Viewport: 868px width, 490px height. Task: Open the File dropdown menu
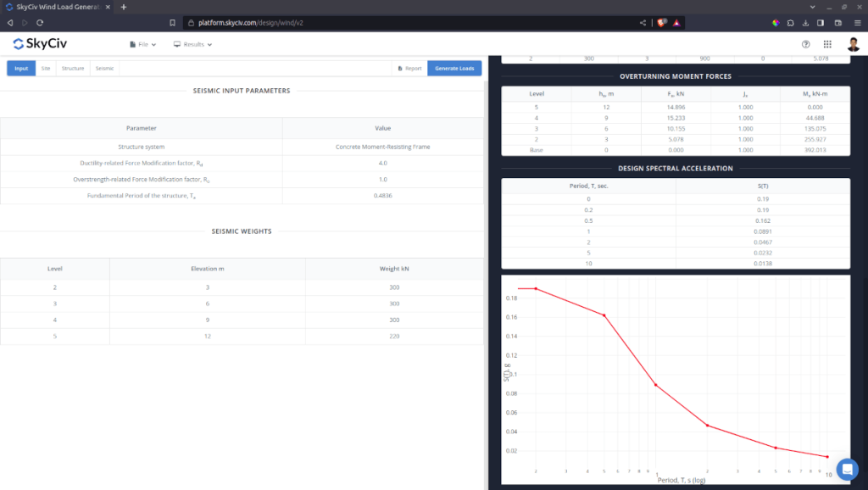142,44
